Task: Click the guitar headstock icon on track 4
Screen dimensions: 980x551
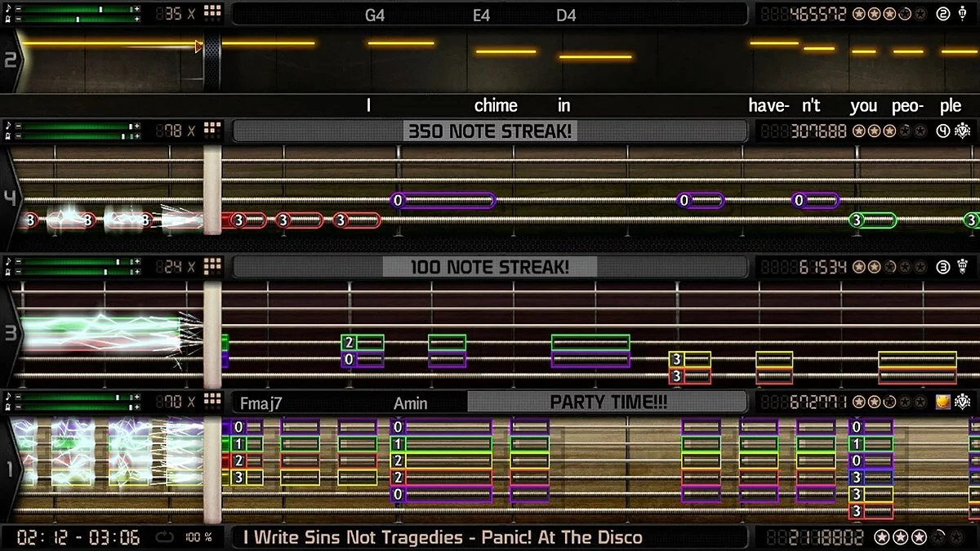Action: [x=964, y=131]
